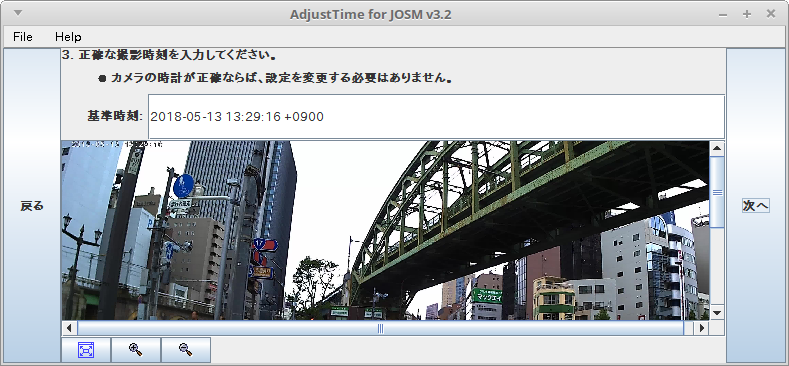
Task: Open the Help menu
Action: [68, 37]
